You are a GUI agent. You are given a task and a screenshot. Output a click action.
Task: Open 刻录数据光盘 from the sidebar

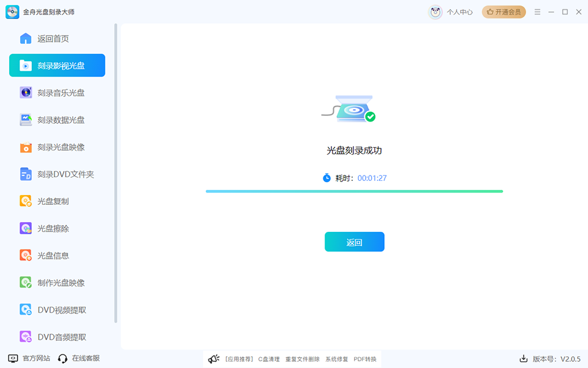pos(25,119)
